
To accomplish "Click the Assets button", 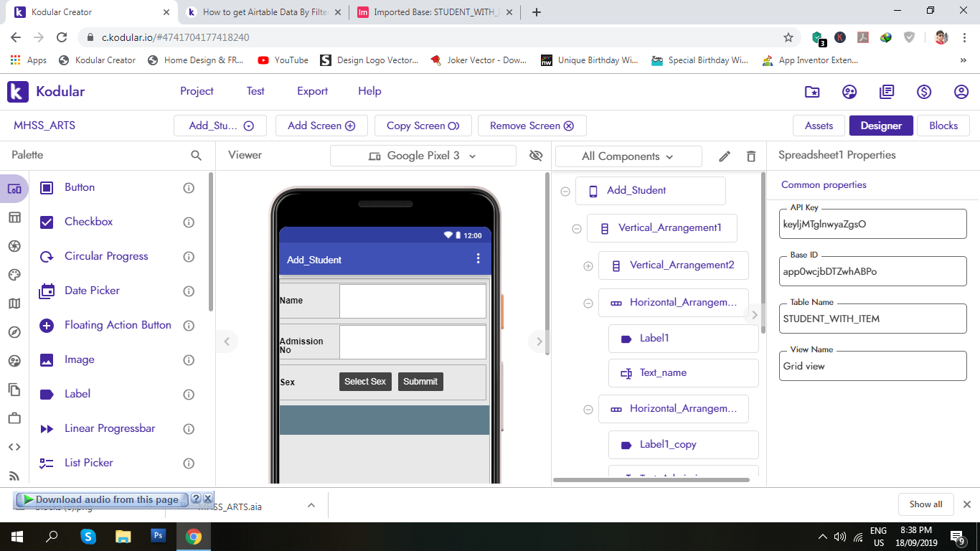I will [x=819, y=126].
